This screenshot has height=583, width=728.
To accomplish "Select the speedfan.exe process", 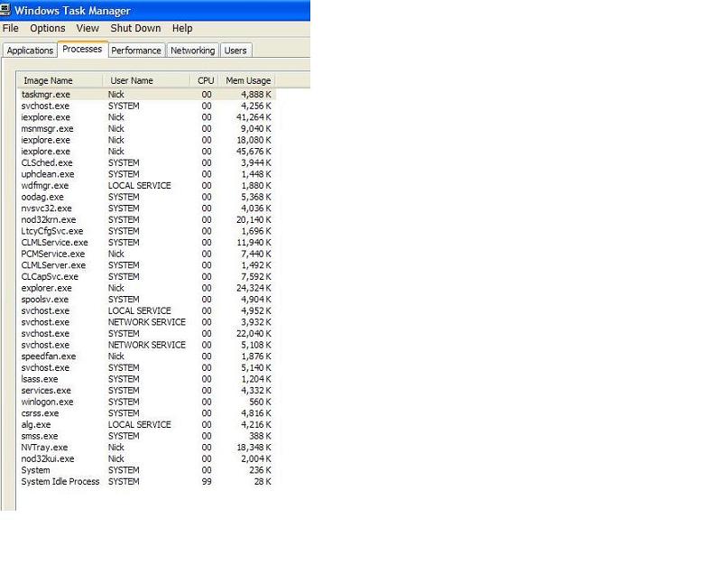I will pyautogui.click(x=147, y=356).
